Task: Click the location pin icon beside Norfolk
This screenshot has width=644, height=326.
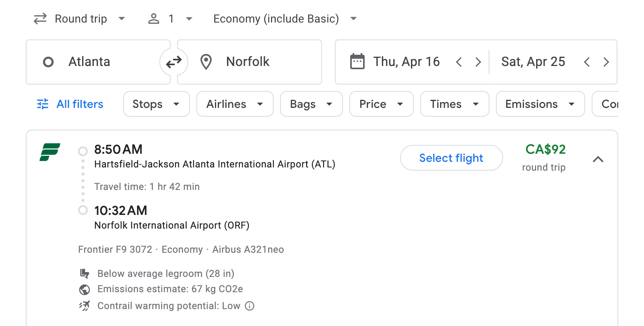Action: point(206,62)
